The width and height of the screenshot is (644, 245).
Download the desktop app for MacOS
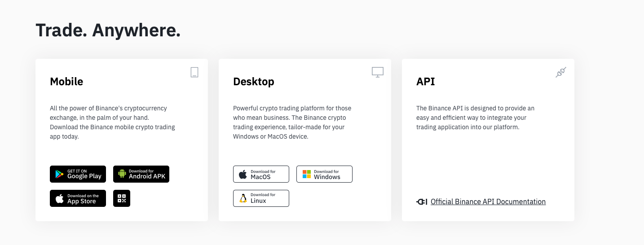(261, 174)
